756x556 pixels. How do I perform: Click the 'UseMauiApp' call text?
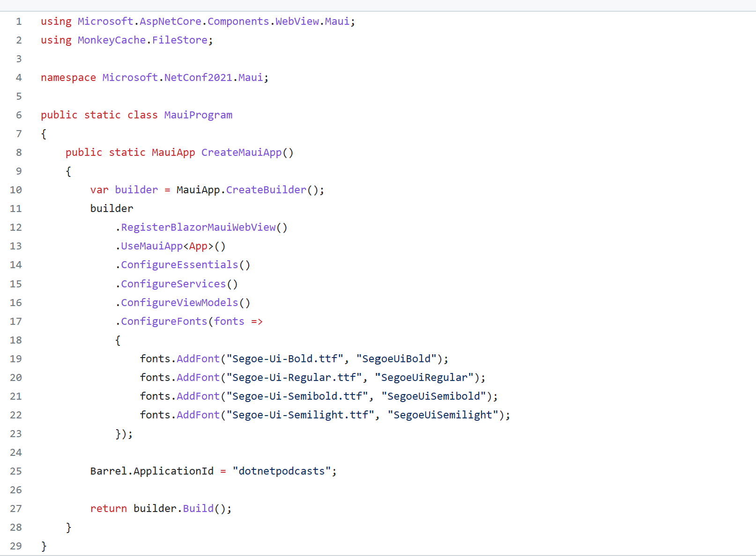(x=152, y=246)
